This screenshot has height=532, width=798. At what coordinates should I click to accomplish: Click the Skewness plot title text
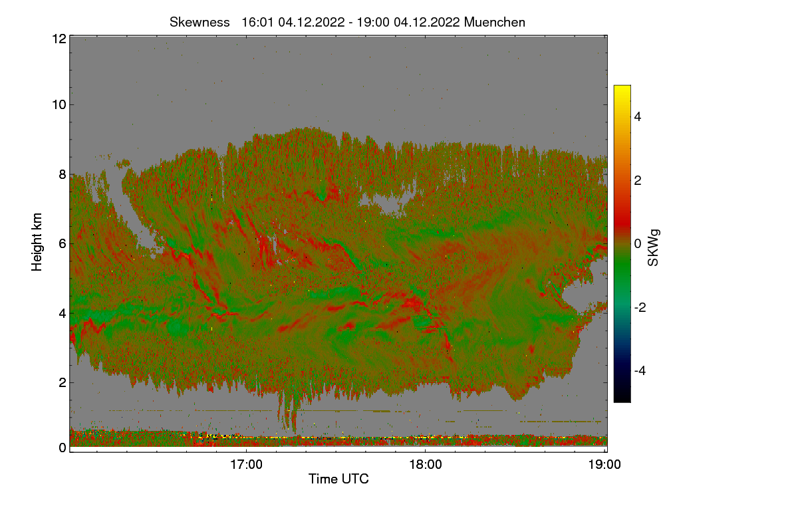[x=347, y=22]
